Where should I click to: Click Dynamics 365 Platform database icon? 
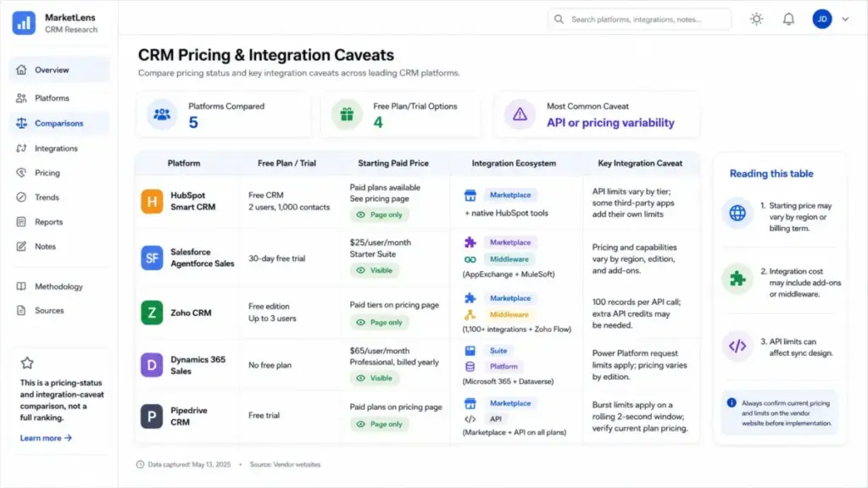tap(470, 366)
